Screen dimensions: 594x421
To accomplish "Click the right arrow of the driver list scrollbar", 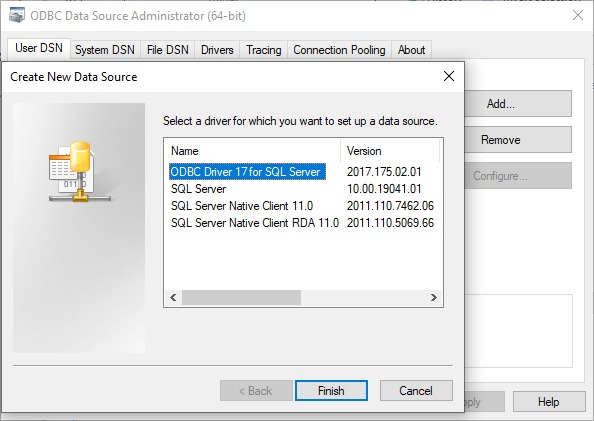I will 434,297.
